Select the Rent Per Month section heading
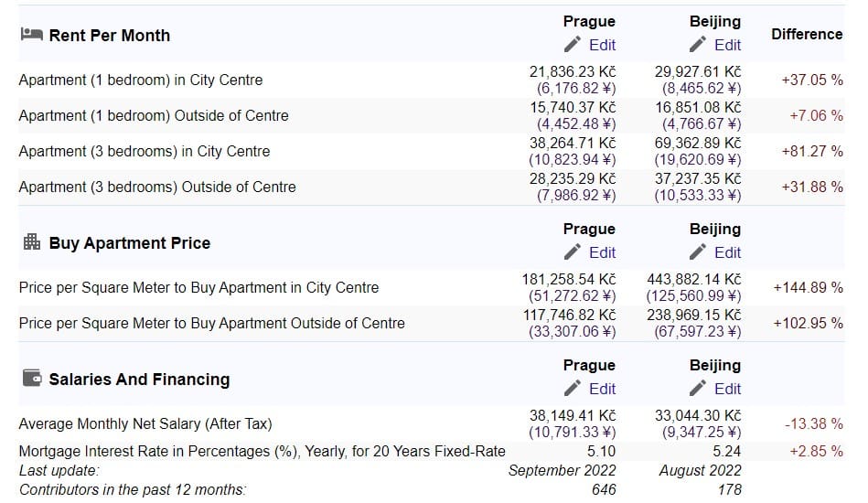Image resolution: width=868 pixels, height=503 pixels. tap(109, 36)
